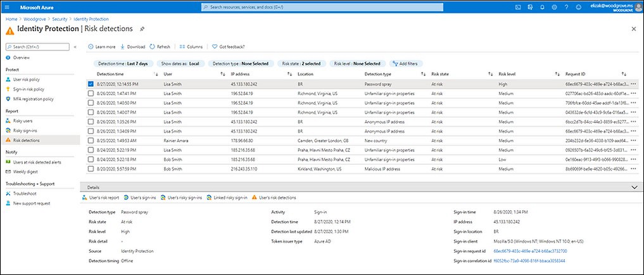Open the Risky users report

23,121
